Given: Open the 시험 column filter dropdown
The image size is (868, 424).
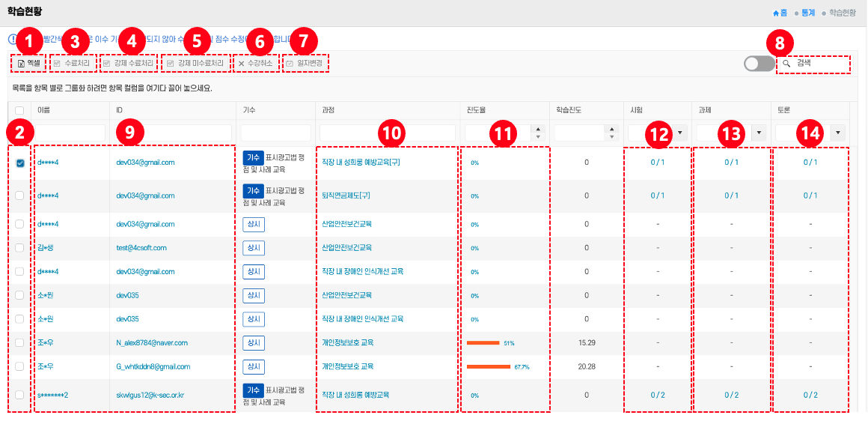Looking at the screenshot, I should pos(681,133).
